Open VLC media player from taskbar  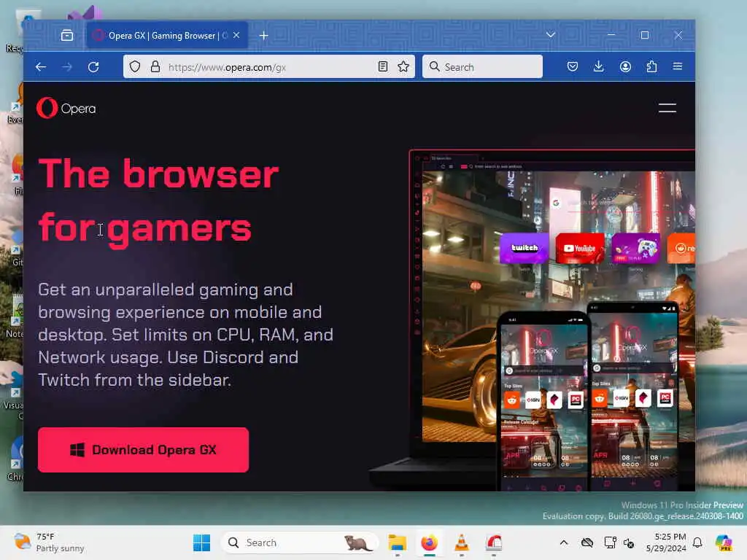(462, 542)
